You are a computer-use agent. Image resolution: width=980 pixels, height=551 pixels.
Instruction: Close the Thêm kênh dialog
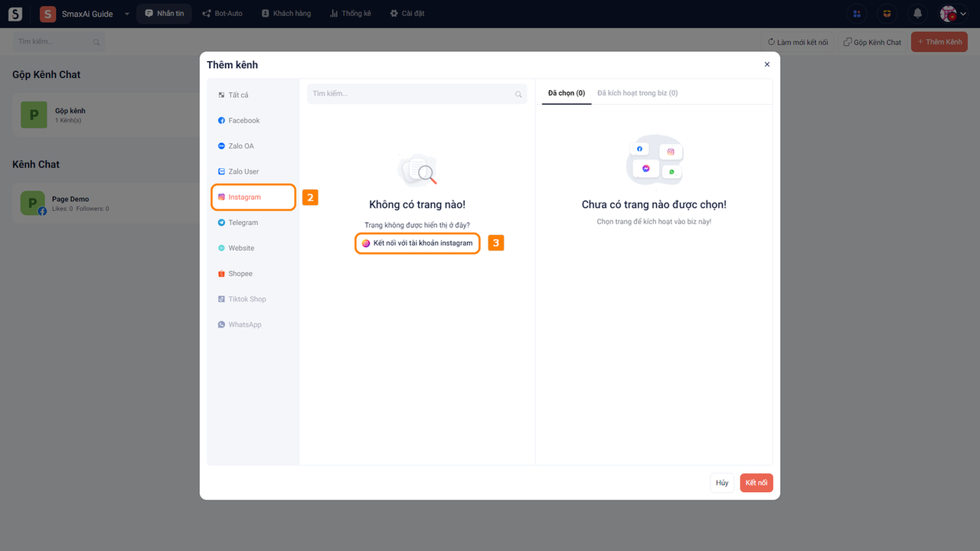pyautogui.click(x=767, y=65)
